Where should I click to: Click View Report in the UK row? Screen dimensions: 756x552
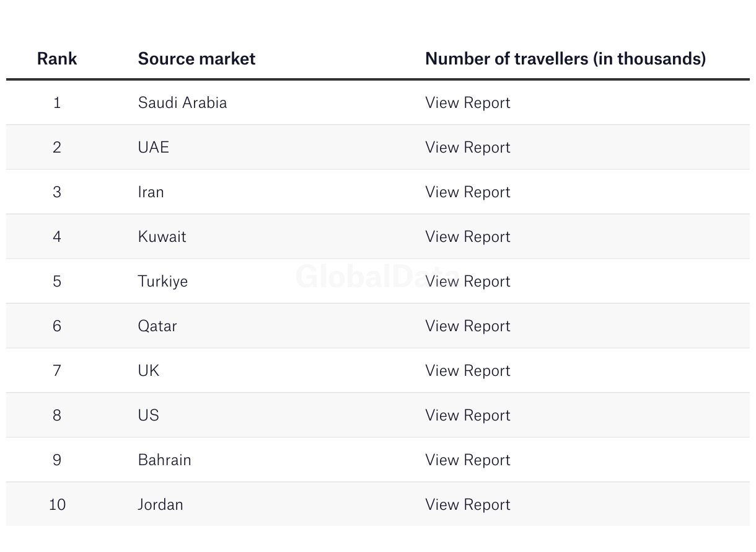pos(467,371)
